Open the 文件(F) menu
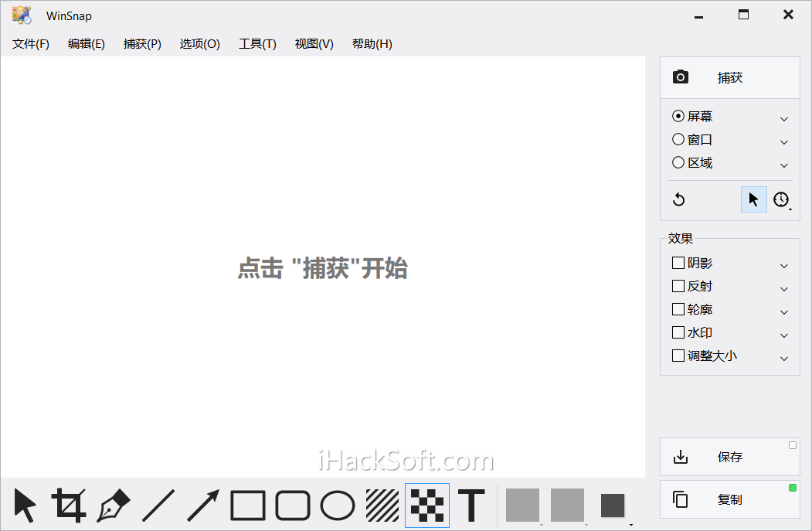This screenshot has height=531, width=812. [31, 44]
